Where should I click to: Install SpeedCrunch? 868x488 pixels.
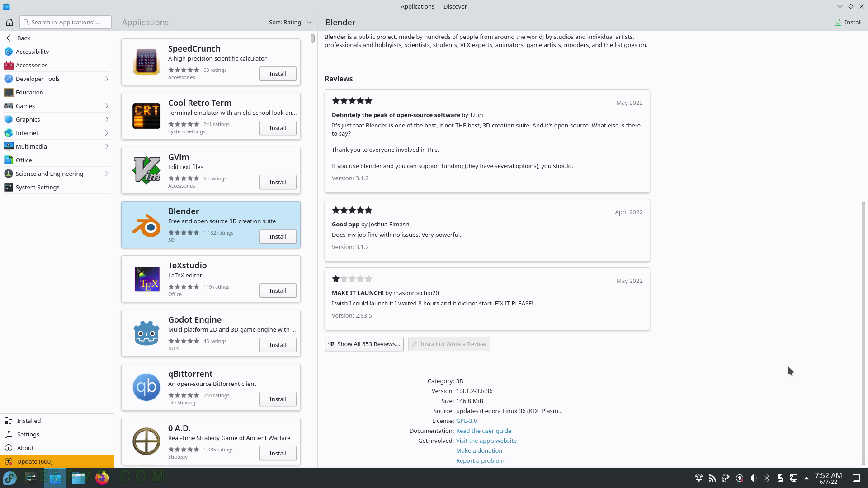pyautogui.click(x=278, y=74)
